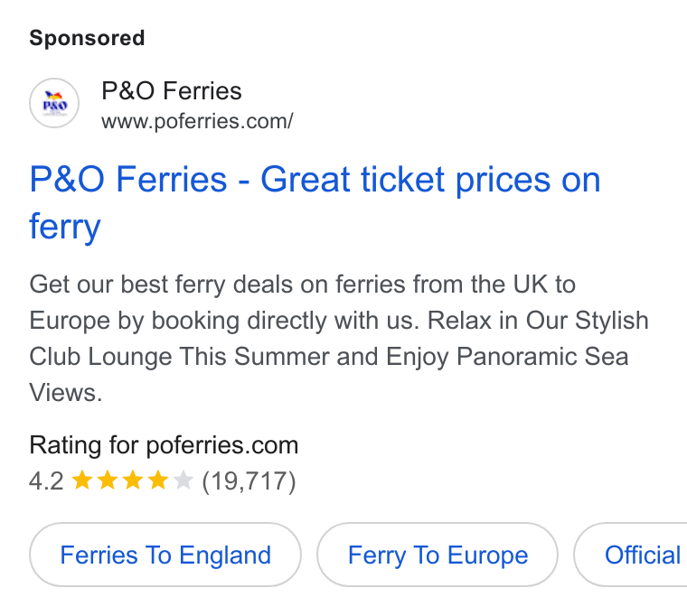Screen dimensions: 687x616
Task: Click the second gold rating star
Action: click(108, 480)
